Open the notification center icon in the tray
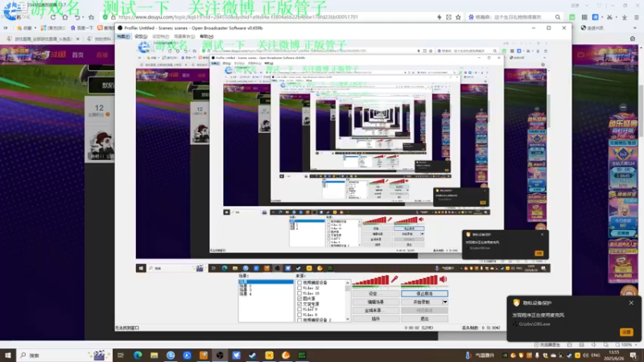Screen dimensions: 644x362 (x=634, y=355)
